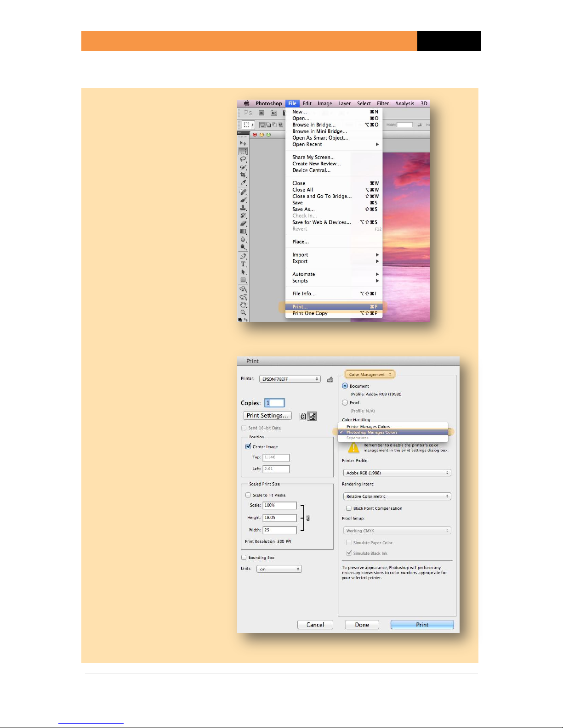Select the Rectangular Marquee tool in toolbox
563x728 pixels.
click(243, 151)
